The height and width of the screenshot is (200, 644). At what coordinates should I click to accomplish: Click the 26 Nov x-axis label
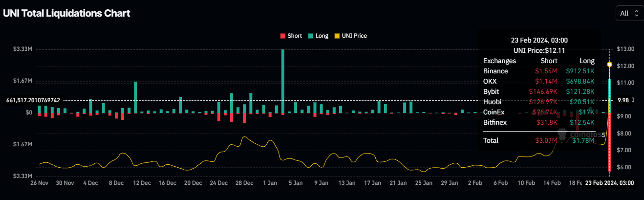[39, 183]
